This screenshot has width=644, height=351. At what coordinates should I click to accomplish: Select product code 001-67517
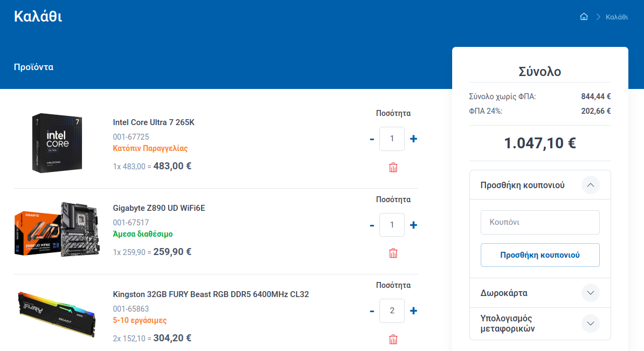[x=131, y=223]
